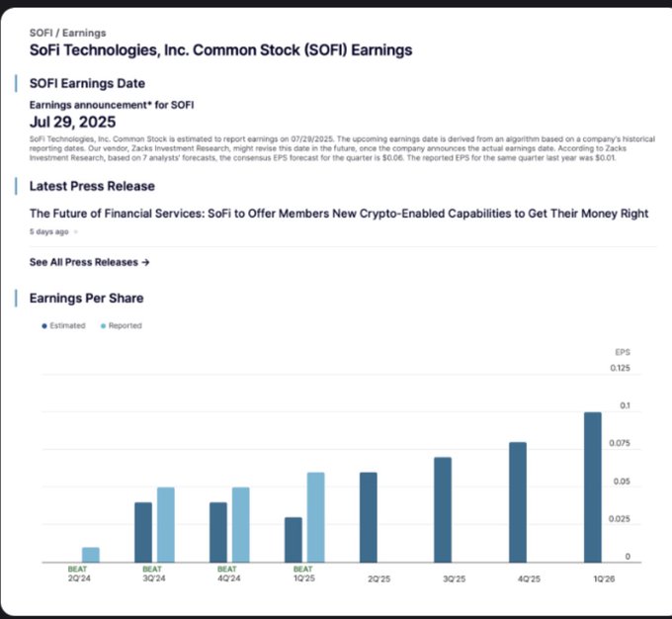Viewport: 672px width, 619px height.
Task: Click the BEAT label above 1Q'25
Action: pos(302,569)
